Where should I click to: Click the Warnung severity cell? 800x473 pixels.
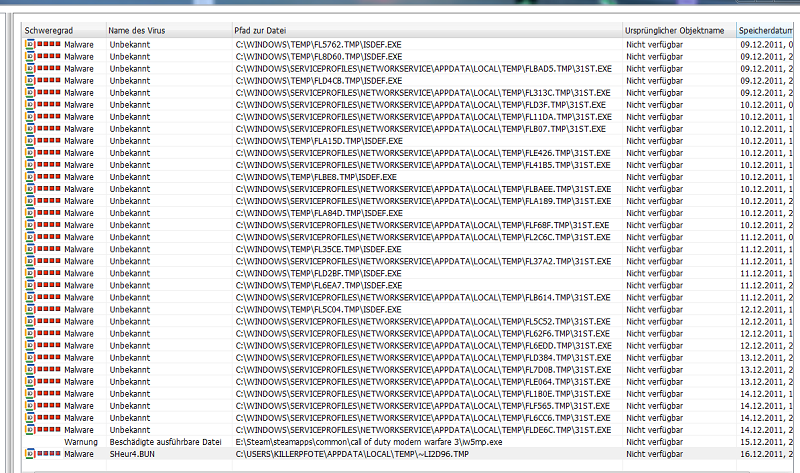(81, 442)
